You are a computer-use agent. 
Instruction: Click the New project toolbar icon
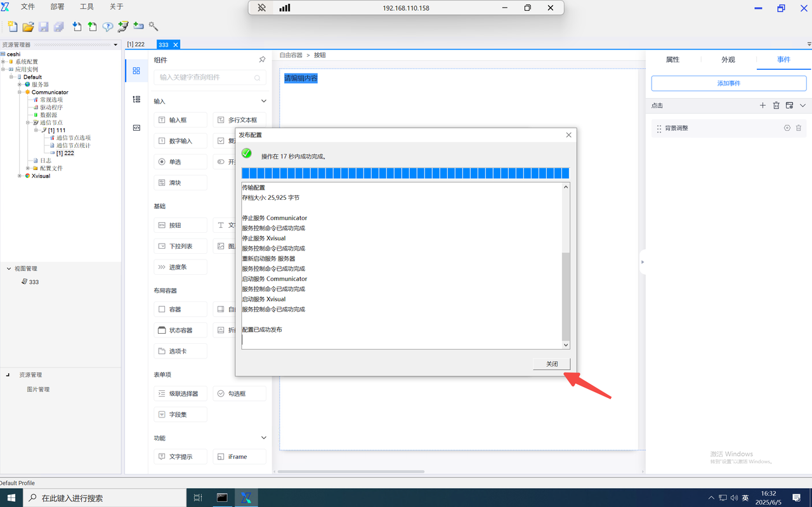13,27
